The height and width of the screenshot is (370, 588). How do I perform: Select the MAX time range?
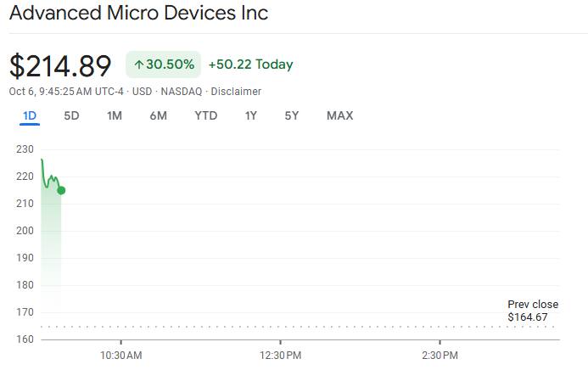(339, 115)
